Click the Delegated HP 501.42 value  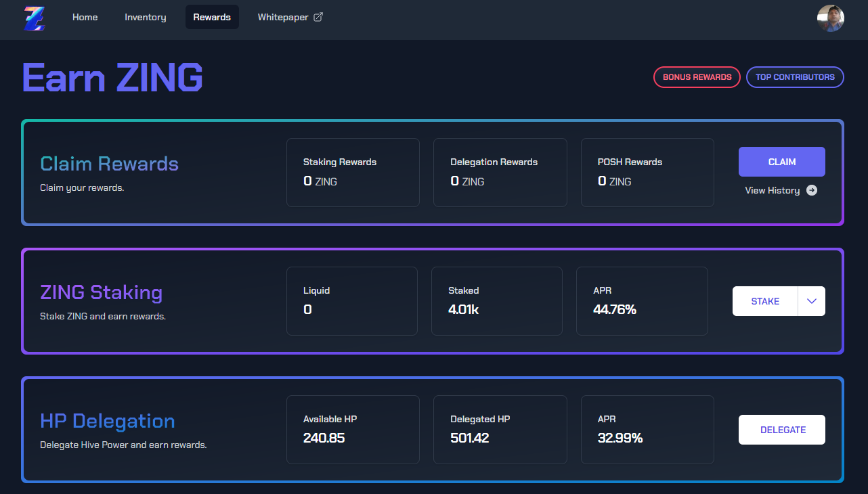pyautogui.click(x=470, y=438)
